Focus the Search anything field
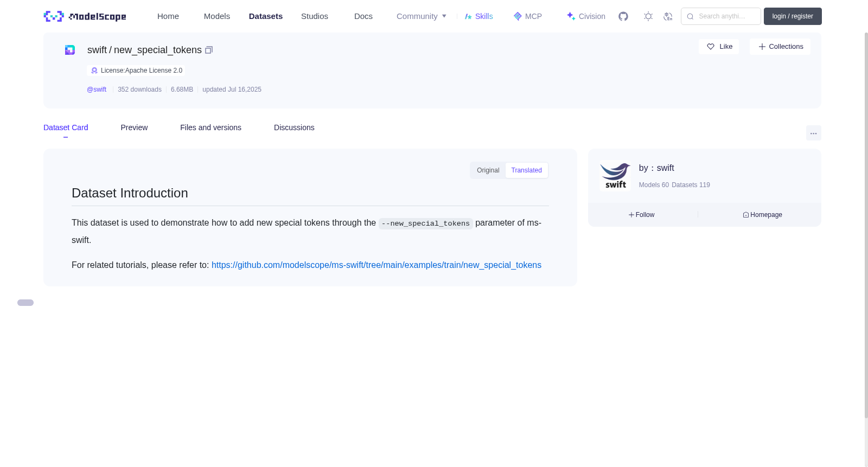868x467 pixels. 721,16
